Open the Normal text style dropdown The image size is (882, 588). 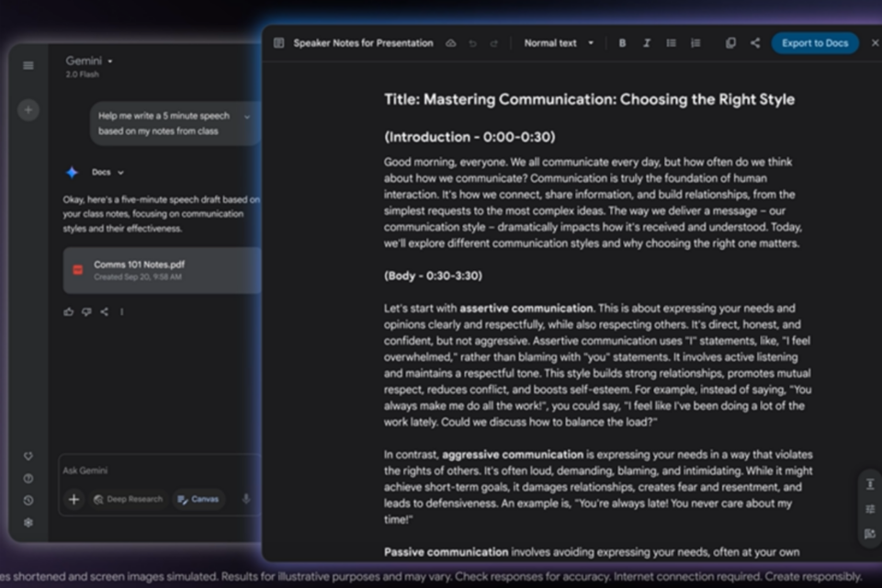pyautogui.click(x=559, y=43)
